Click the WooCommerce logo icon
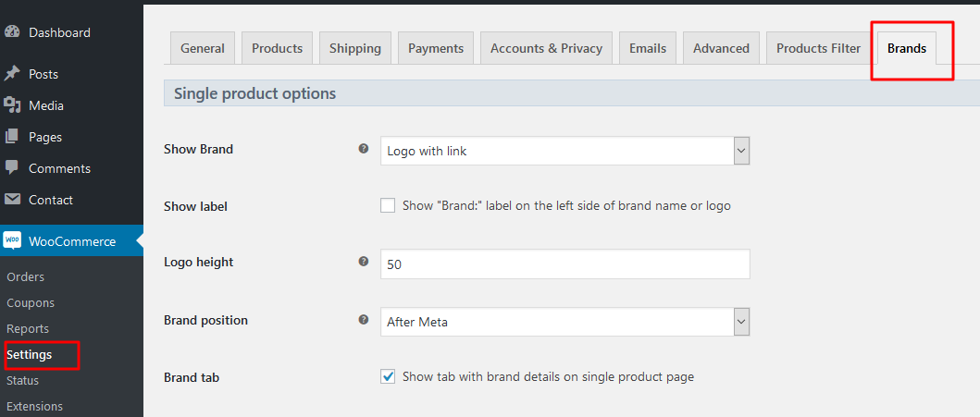The width and height of the screenshot is (980, 417). pyautogui.click(x=12, y=241)
